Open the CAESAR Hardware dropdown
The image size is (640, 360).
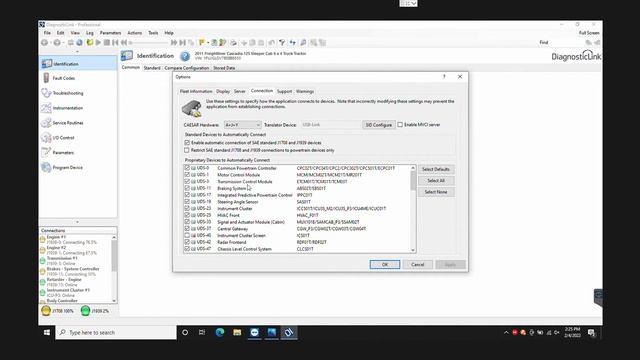[242, 124]
